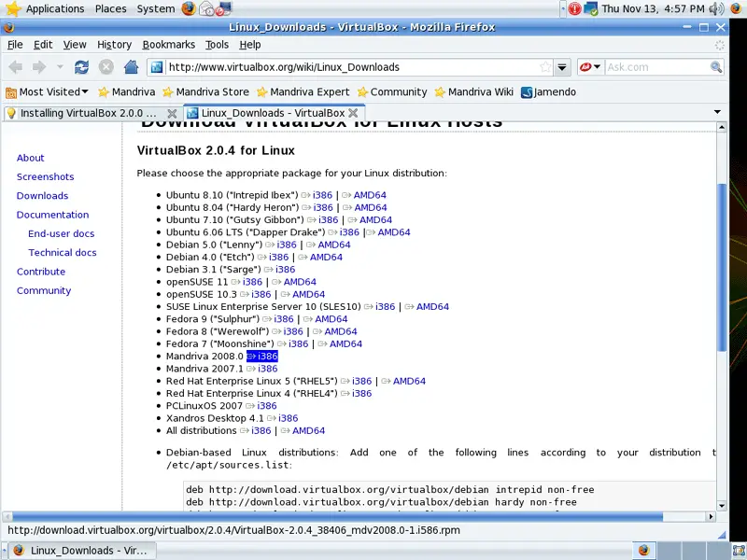Click the site identity icon in address bar
Viewport: 747px width, 560px height.
pos(157,67)
